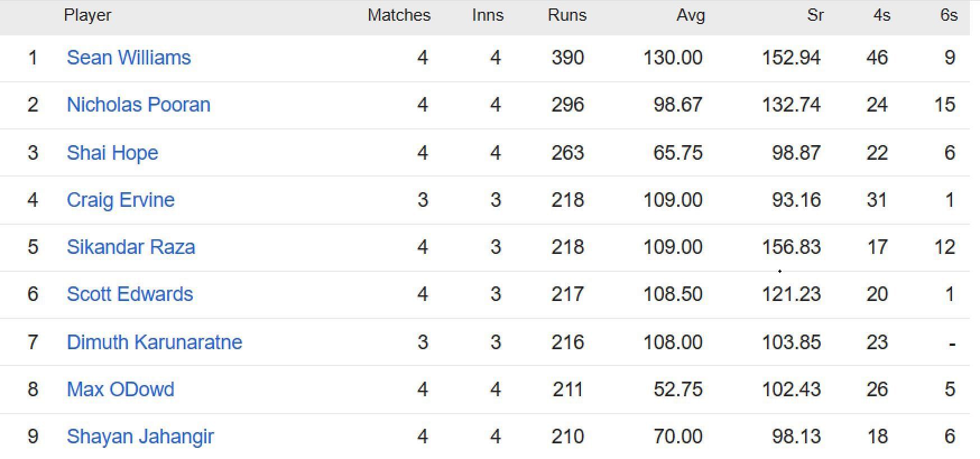
Task: Select Shayan Jahangir player link
Action: pos(140,437)
